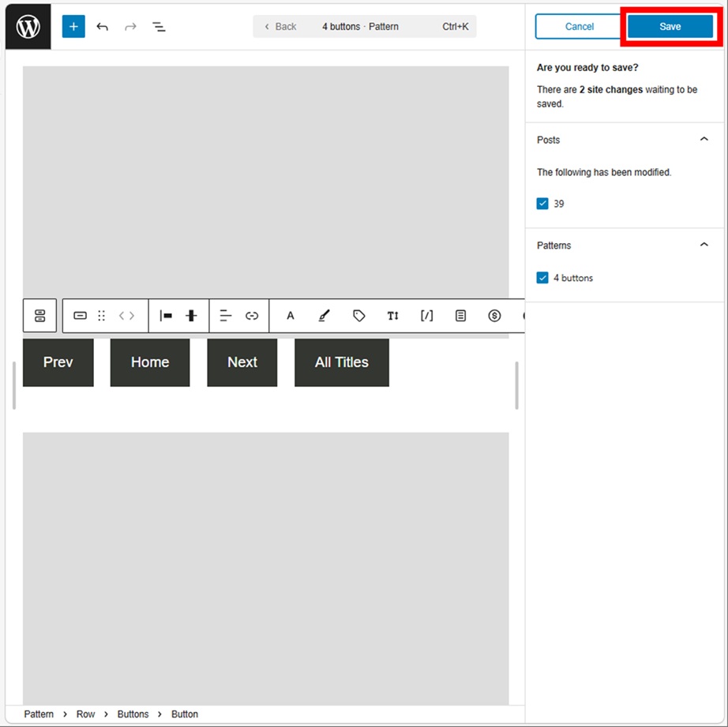
Task: Uncheck the post 39 checkbox
Action: (542, 204)
